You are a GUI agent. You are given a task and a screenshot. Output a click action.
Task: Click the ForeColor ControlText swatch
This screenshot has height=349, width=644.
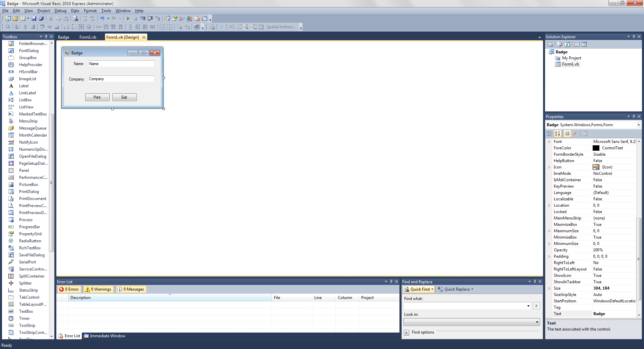596,148
